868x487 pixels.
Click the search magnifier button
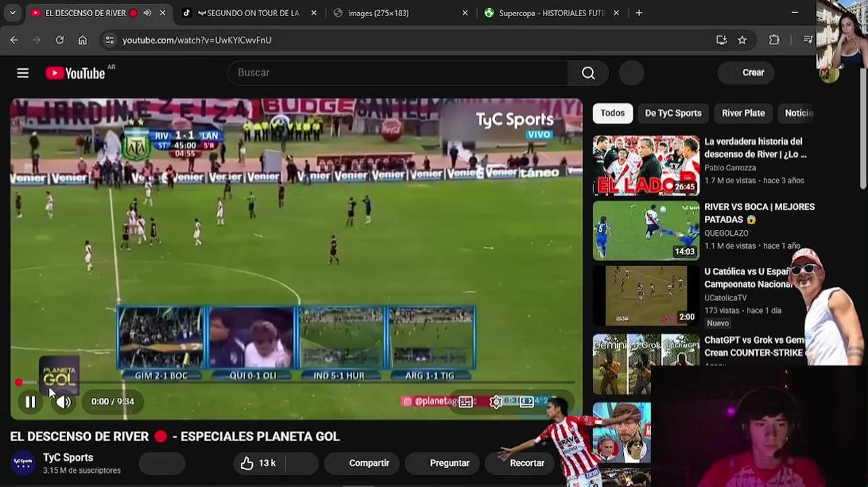pos(588,72)
